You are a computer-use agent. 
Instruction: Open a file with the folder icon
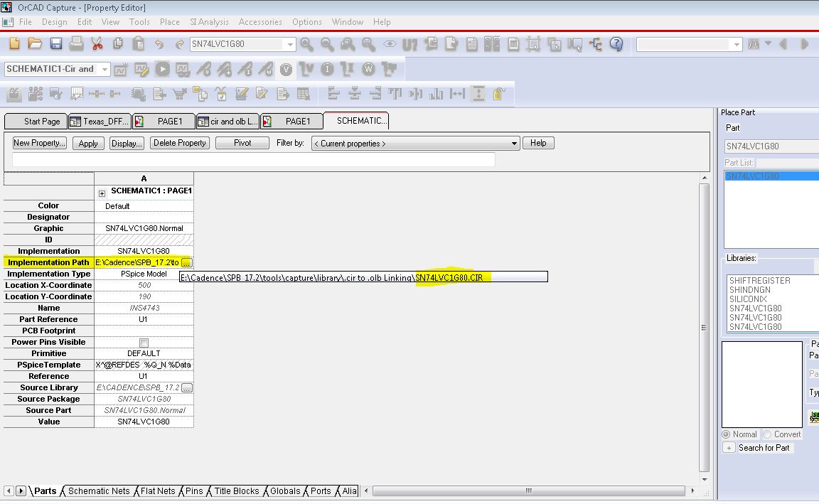tap(35, 44)
